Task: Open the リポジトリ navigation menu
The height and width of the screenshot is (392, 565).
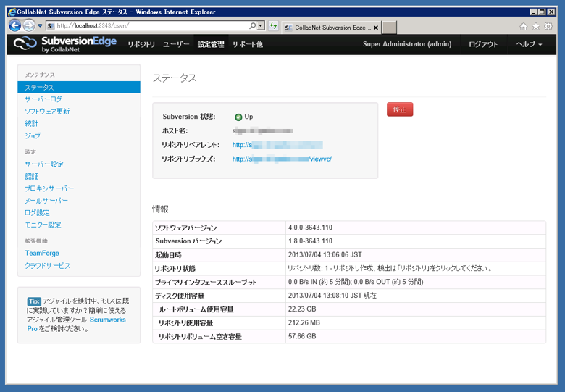Action: (x=141, y=44)
